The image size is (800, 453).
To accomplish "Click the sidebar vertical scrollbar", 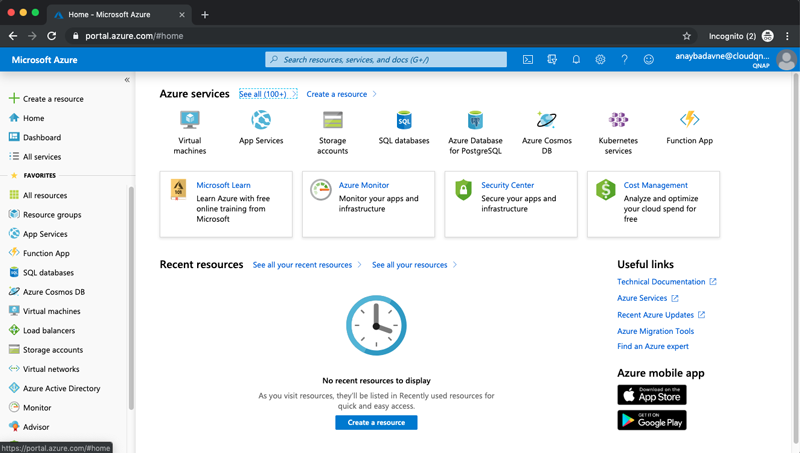I will (131, 298).
